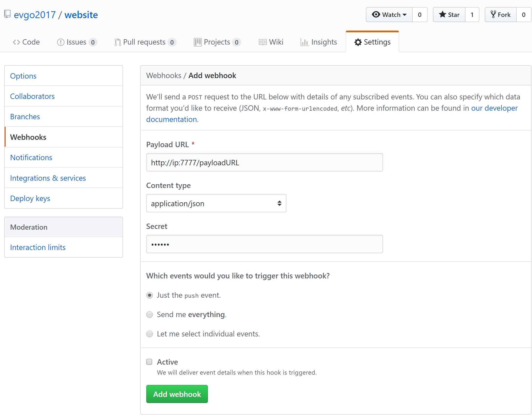Click the Add webhook button
Screen dimensions: 532x417
177,394
